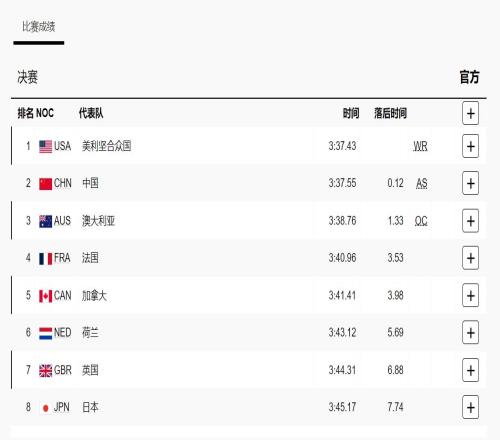This screenshot has height=440, width=500.
Task: Click the China flag icon
Action: pyautogui.click(x=45, y=184)
